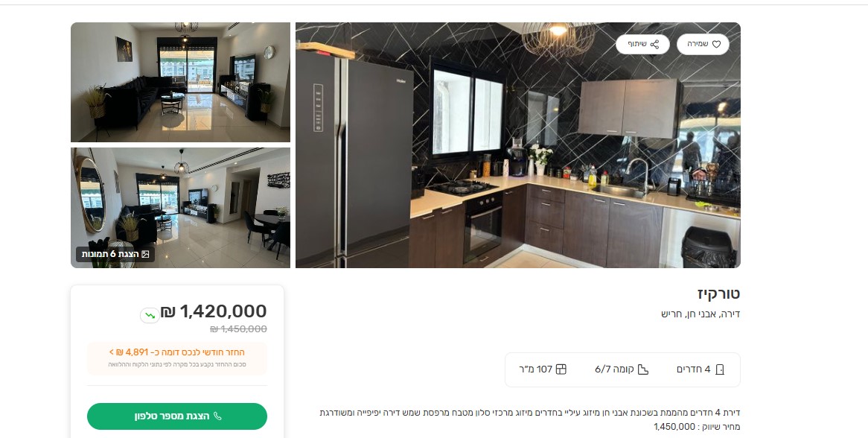Screen dimensions: 868x438
Task: Click the door icon next to 4 חדרים
Action: [x=720, y=369]
